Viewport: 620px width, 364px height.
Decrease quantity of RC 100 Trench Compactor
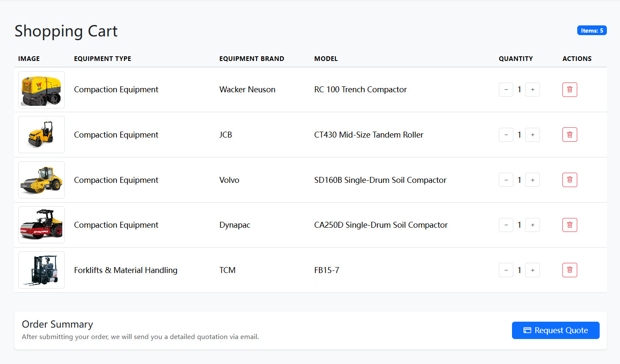(x=506, y=90)
